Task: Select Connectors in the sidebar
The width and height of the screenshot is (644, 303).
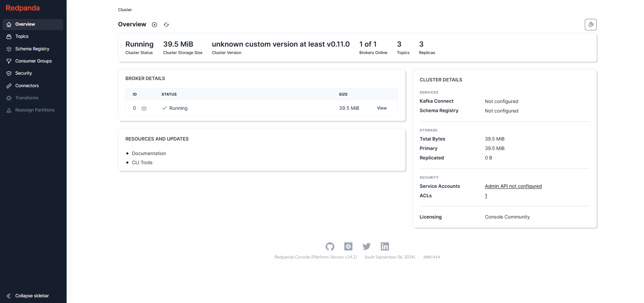Action: coord(27,86)
